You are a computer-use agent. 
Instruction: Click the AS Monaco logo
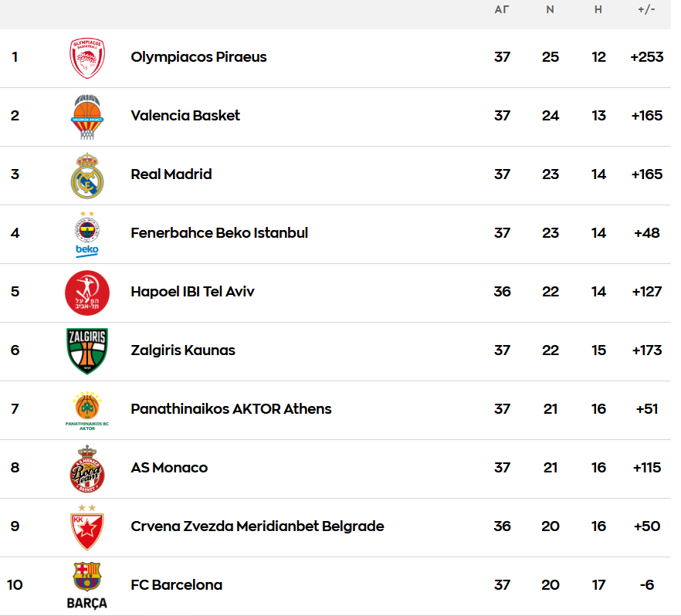87,468
